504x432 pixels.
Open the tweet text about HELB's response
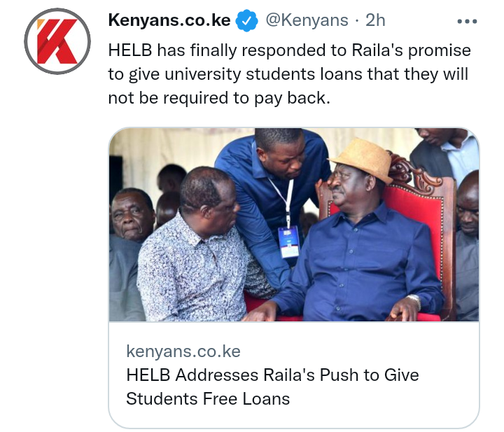pyautogui.click(x=289, y=74)
